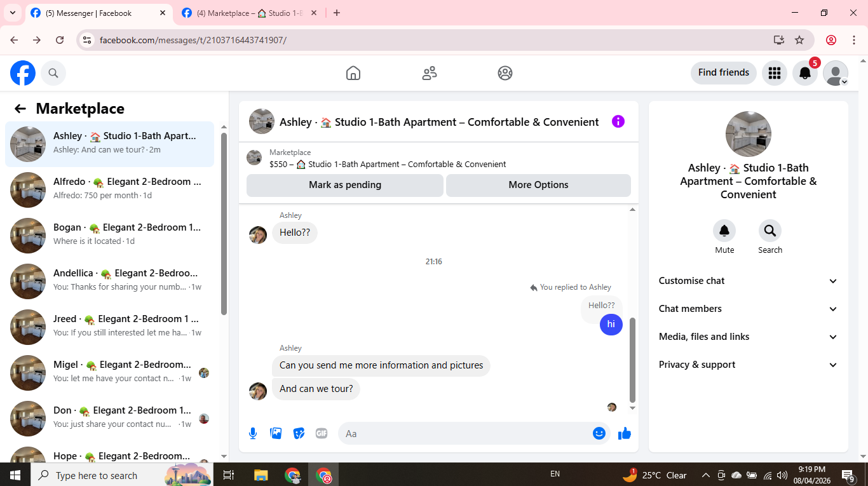
Task: Go to the Home feed icon
Action: [x=353, y=73]
